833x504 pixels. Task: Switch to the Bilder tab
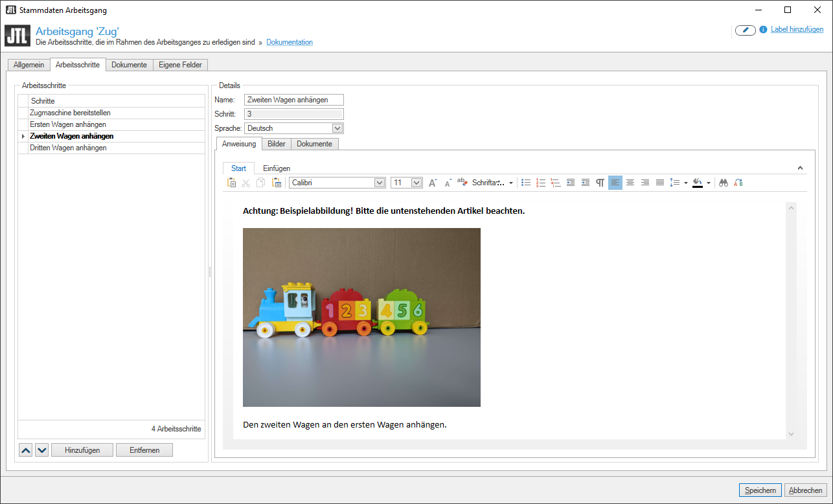[x=277, y=144]
